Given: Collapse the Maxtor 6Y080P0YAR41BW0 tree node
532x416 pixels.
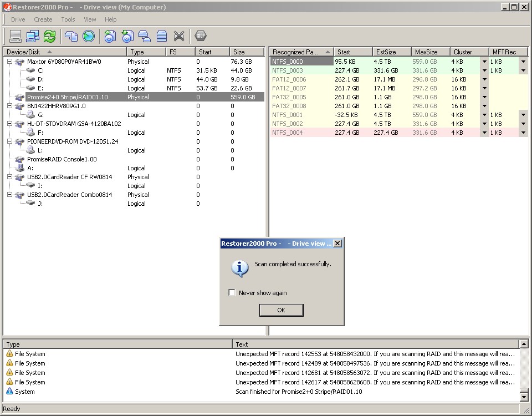Looking at the screenshot, I should pyautogui.click(x=10, y=62).
